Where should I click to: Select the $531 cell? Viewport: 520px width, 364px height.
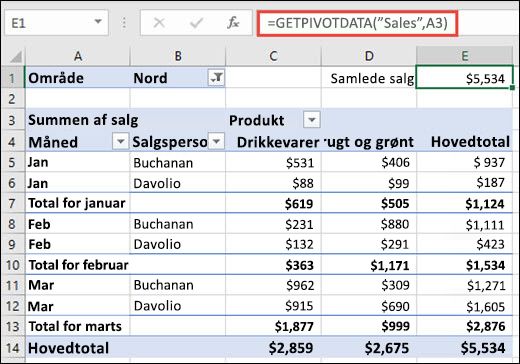[x=273, y=163]
